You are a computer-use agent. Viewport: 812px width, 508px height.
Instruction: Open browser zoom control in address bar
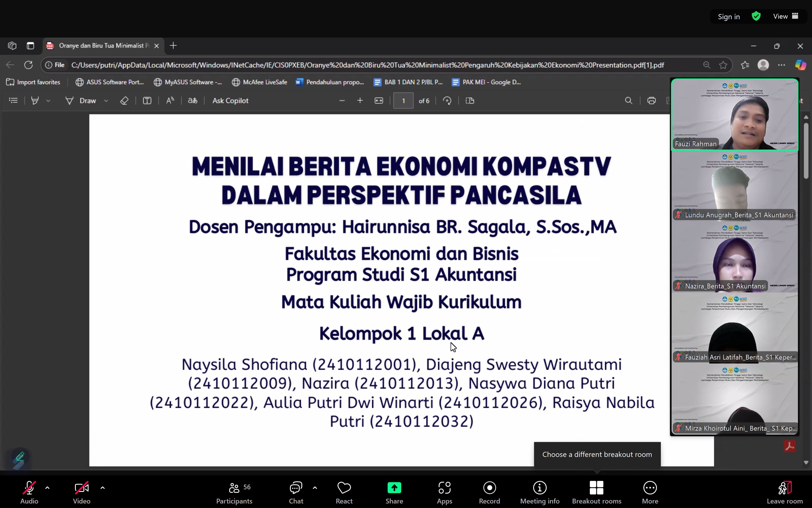[x=707, y=65]
